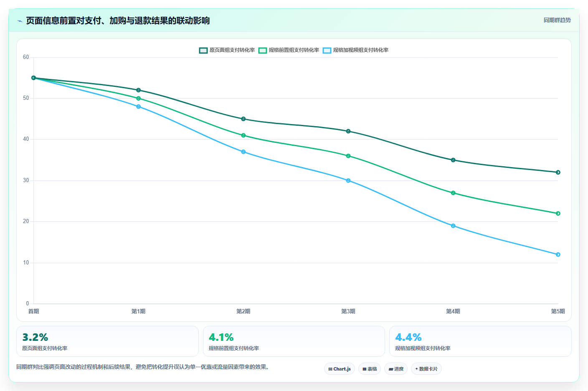Click the blue data point at 第2期
588x391 pixels.
(x=243, y=152)
